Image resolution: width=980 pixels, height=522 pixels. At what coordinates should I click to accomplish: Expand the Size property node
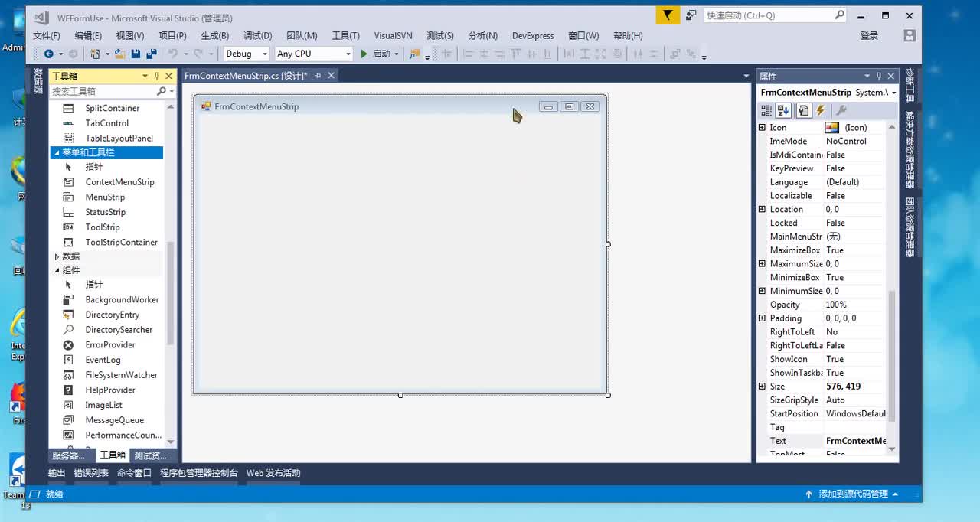click(762, 387)
